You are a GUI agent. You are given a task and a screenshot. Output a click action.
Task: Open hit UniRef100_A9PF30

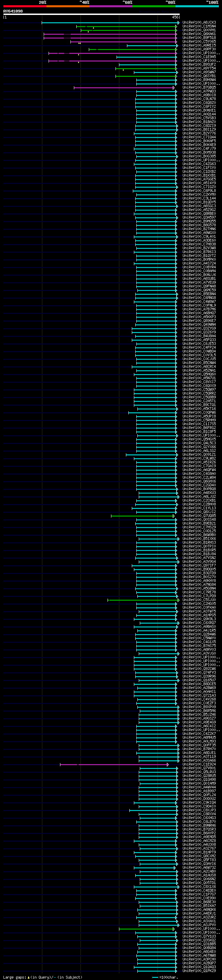point(199,49)
